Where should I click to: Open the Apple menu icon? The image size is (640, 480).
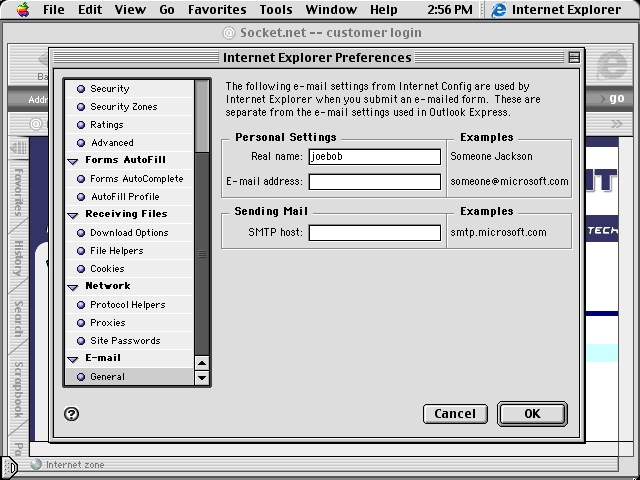23,9
